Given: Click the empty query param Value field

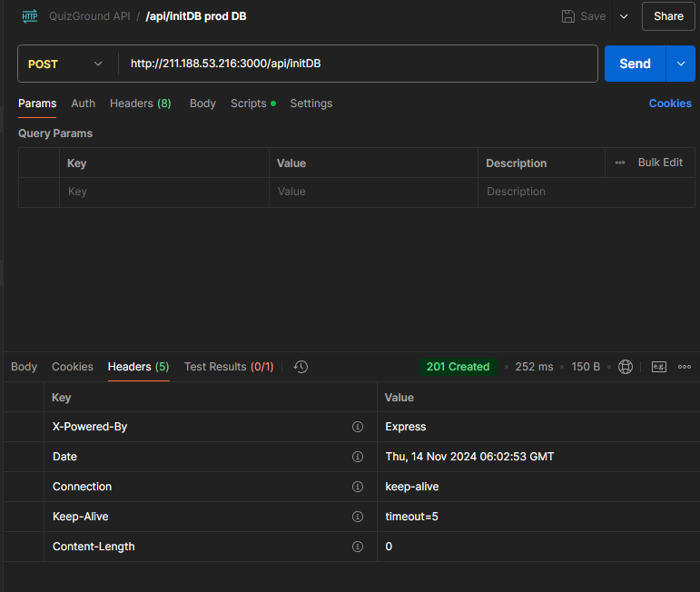Looking at the screenshot, I should (x=373, y=192).
